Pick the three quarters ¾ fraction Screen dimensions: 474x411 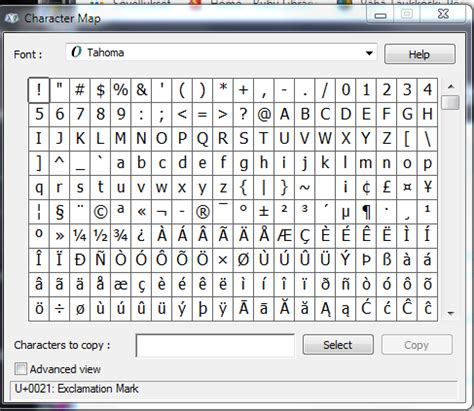pos(121,236)
